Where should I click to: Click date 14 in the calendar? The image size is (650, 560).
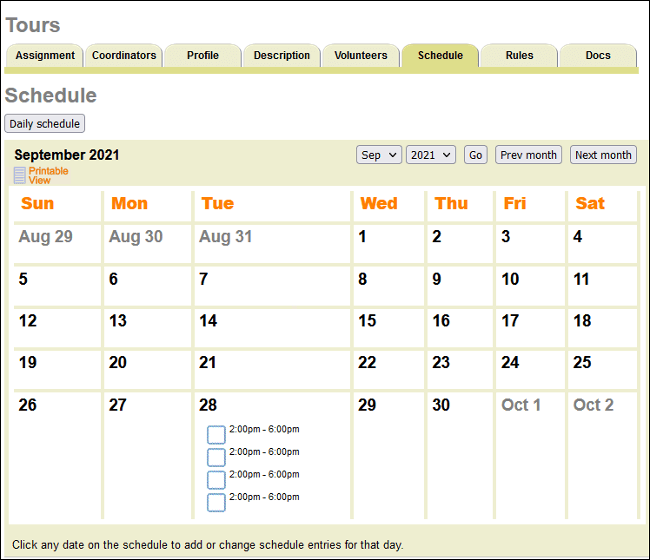(x=208, y=321)
